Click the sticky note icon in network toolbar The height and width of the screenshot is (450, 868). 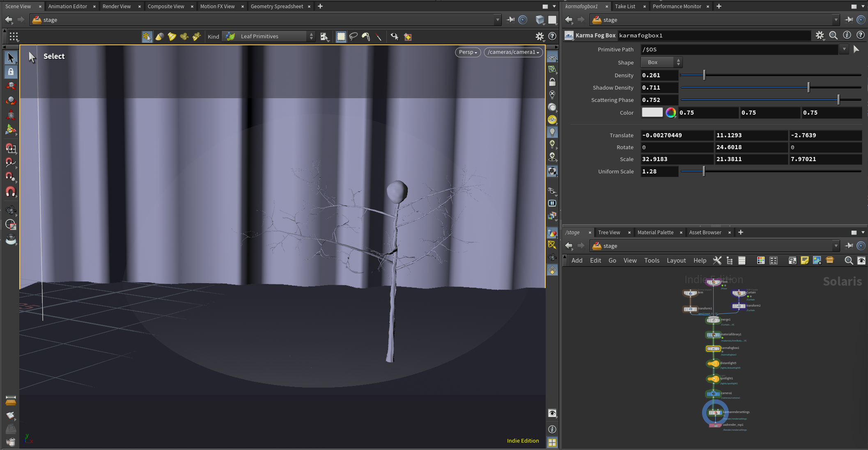pos(804,261)
